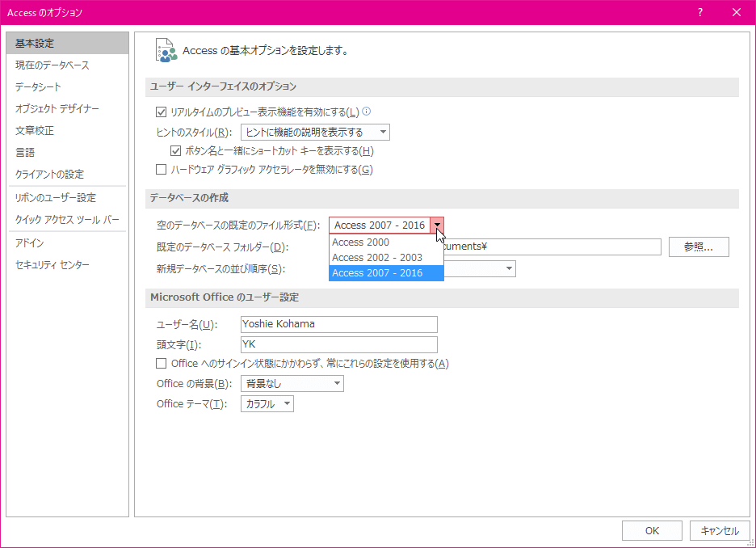Image resolution: width=756 pixels, height=548 pixels.
Task: Open the ヒントのスタイル dropdown
Action: (315, 133)
